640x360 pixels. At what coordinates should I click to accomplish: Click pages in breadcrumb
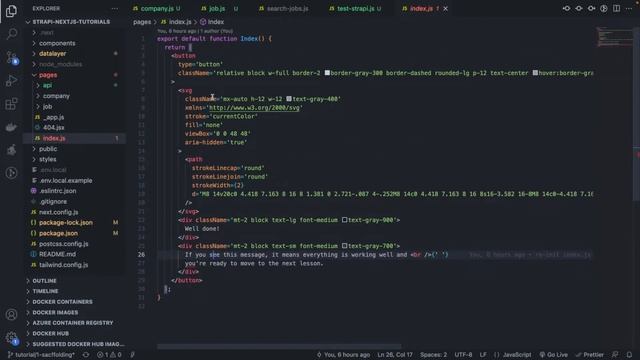(x=142, y=22)
